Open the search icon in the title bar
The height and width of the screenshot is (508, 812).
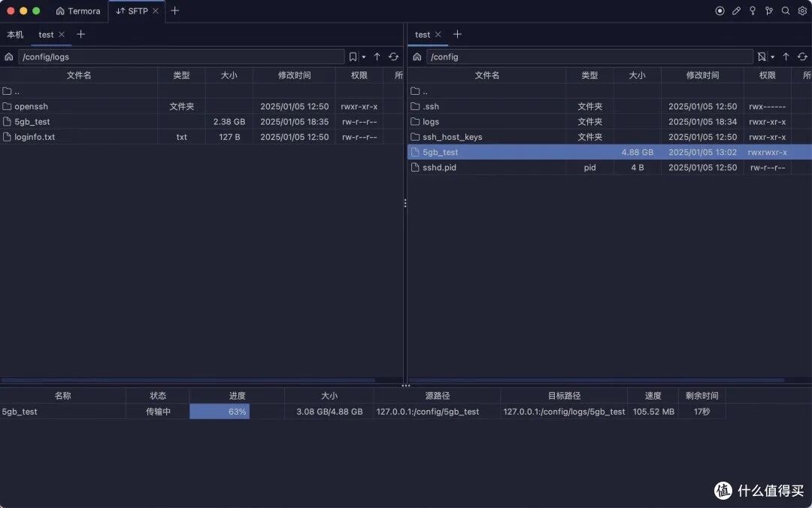click(786, 11)
